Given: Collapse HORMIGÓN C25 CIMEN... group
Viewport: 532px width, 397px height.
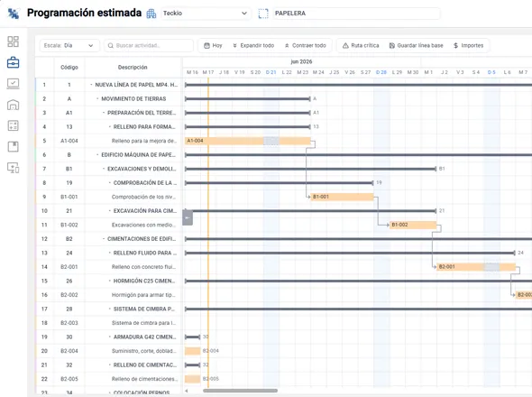Looking at the screenshot, I should click(x=110, y=281).
